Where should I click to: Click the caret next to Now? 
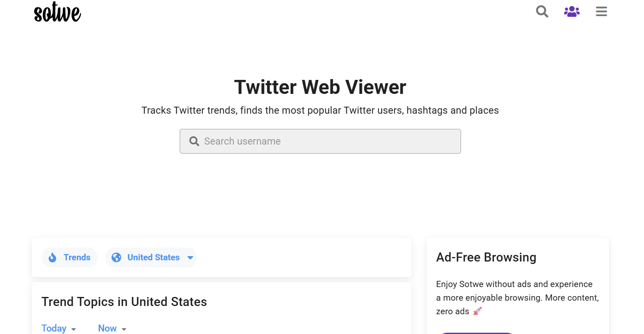124,329
